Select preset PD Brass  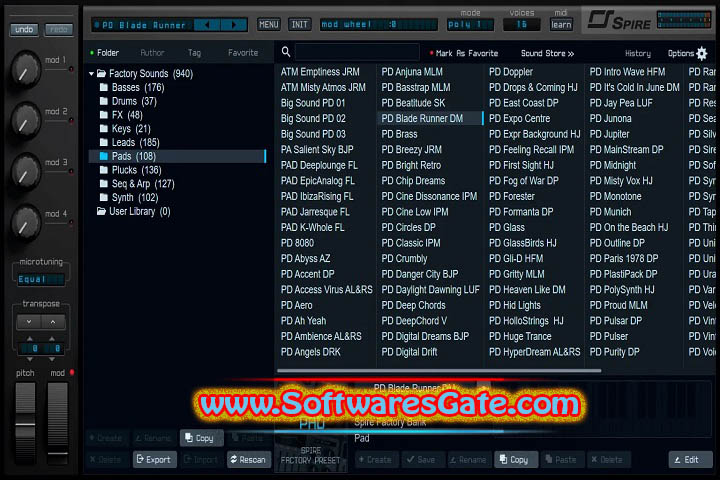click(399, 134)
